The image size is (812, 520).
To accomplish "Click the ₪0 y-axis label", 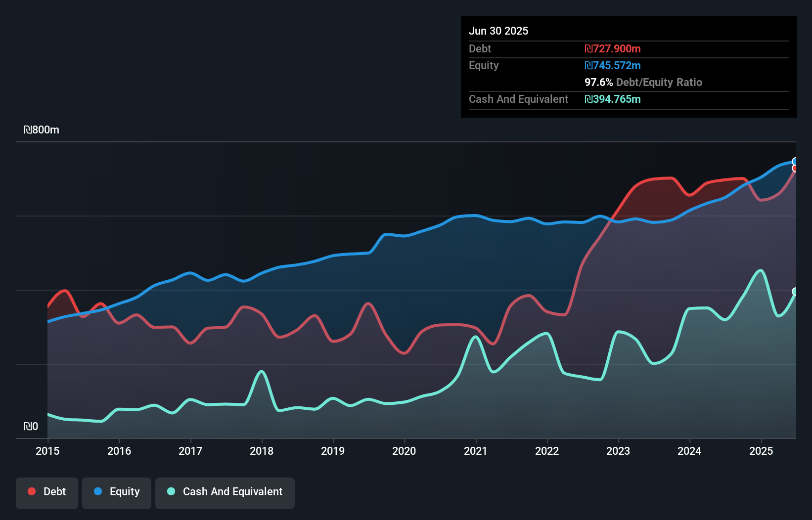I will [31, 426].
